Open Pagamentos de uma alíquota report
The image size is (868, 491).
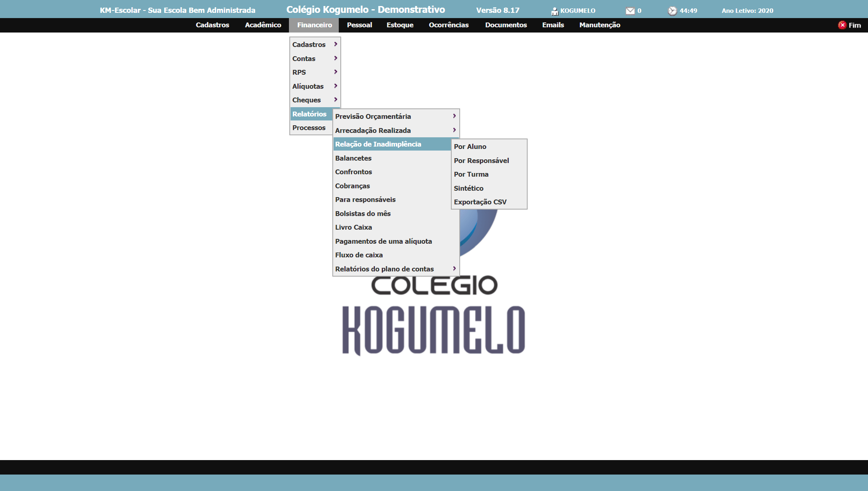pos(396,241)
